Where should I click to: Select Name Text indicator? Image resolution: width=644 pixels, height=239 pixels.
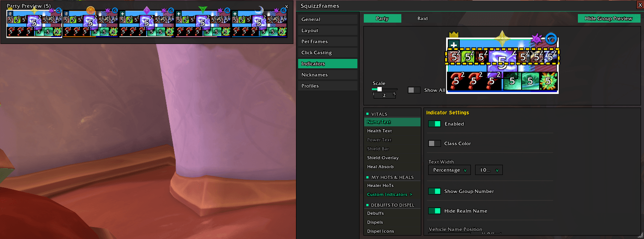coord(393,122)
